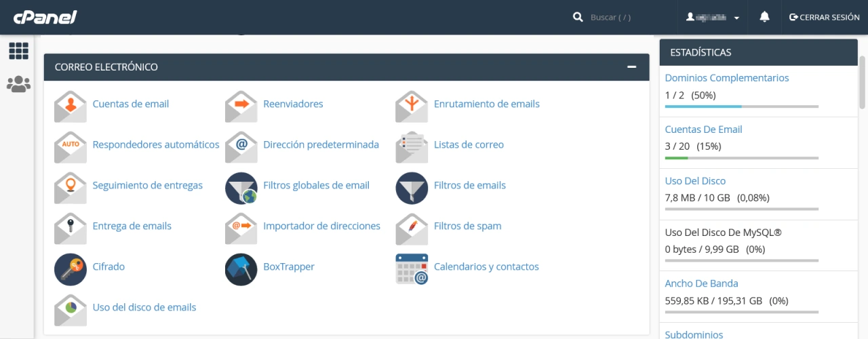Open the Enrutamiento de emails icon
The height and width of the screenshot is (339, 868).
click(412, 106)
